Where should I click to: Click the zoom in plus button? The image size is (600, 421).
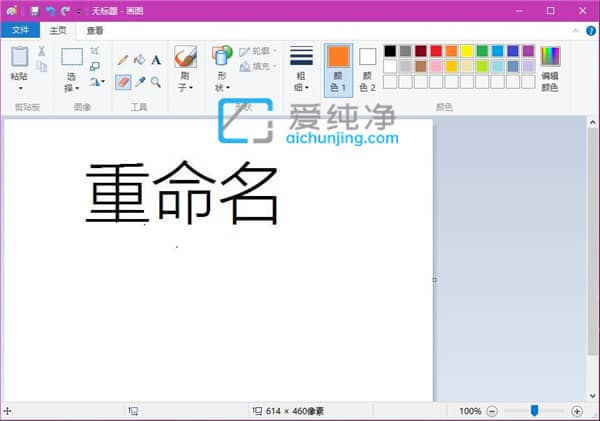tap(577, 411)
